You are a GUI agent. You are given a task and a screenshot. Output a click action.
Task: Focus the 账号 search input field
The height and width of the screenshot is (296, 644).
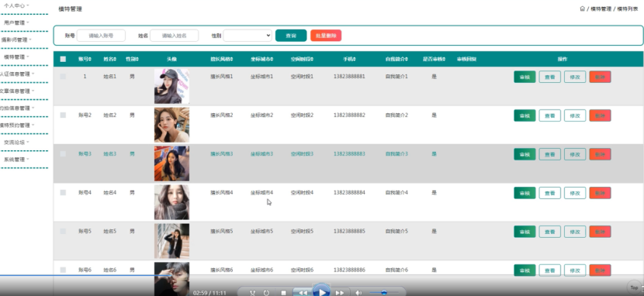coord(101,36)
